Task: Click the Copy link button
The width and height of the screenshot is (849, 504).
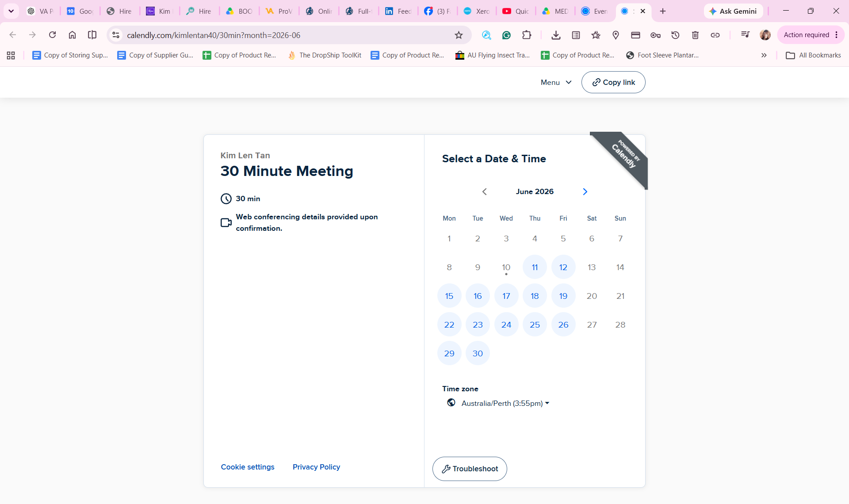Action: (613, 82)
